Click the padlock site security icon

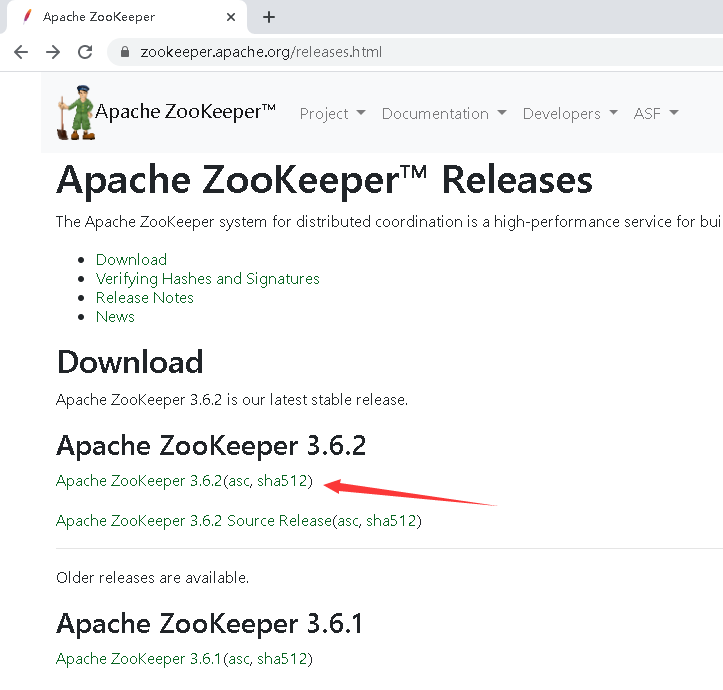[x=125, y=52]
